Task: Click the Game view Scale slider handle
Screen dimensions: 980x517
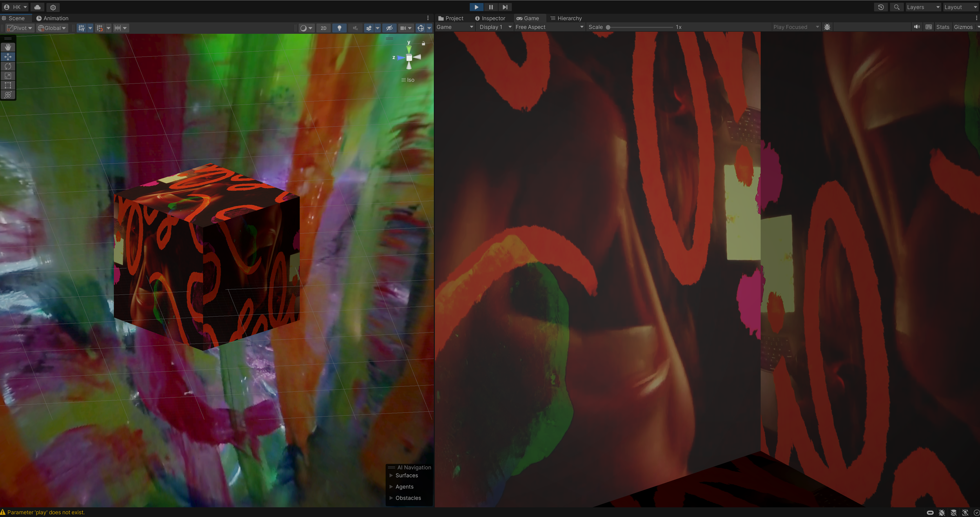Action: (608, 27)
